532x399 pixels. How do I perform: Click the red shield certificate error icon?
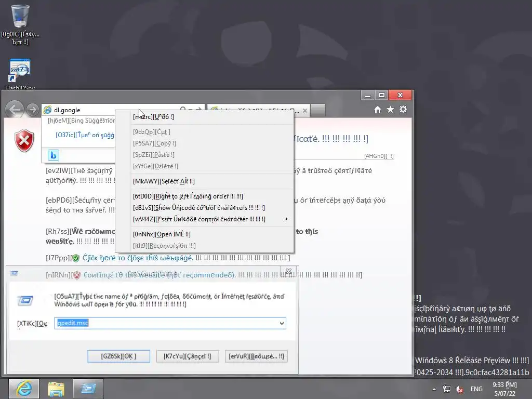[24, 140]
